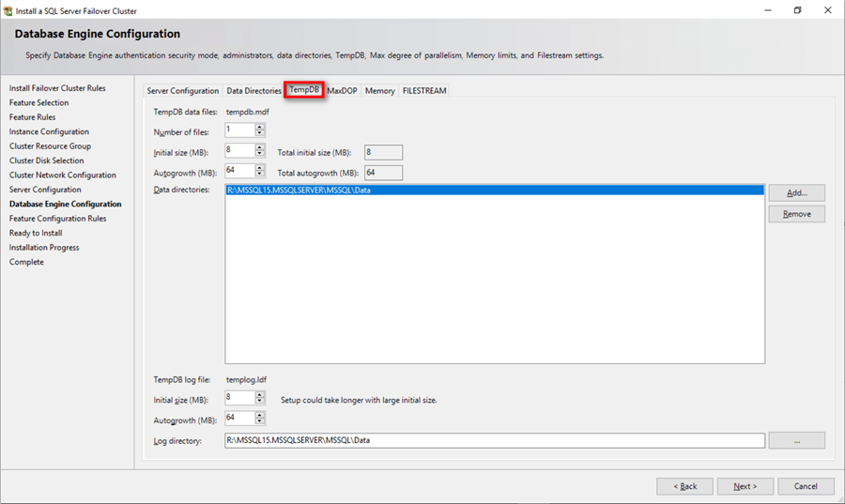Open the MaxDOP tab
This screenshot has width=845, height=504.
pyautogui.click(x=342, y=90)
